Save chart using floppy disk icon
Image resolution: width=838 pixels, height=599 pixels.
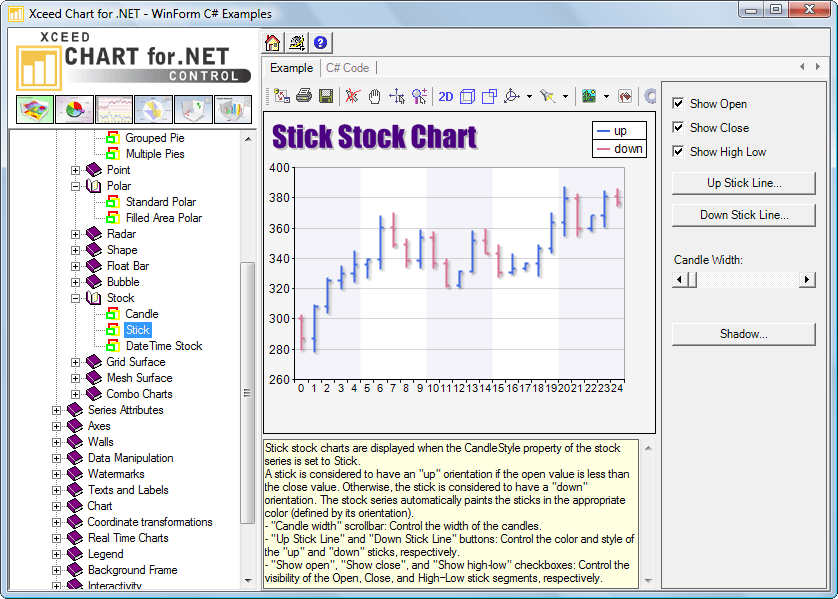point(326,96)
